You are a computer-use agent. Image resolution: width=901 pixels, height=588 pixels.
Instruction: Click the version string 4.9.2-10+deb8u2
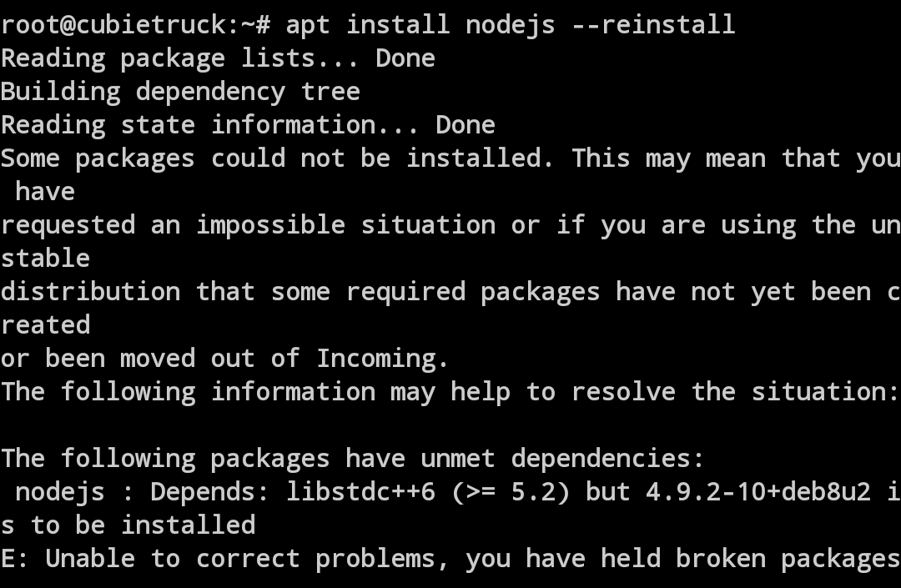(x=758, y=491)
